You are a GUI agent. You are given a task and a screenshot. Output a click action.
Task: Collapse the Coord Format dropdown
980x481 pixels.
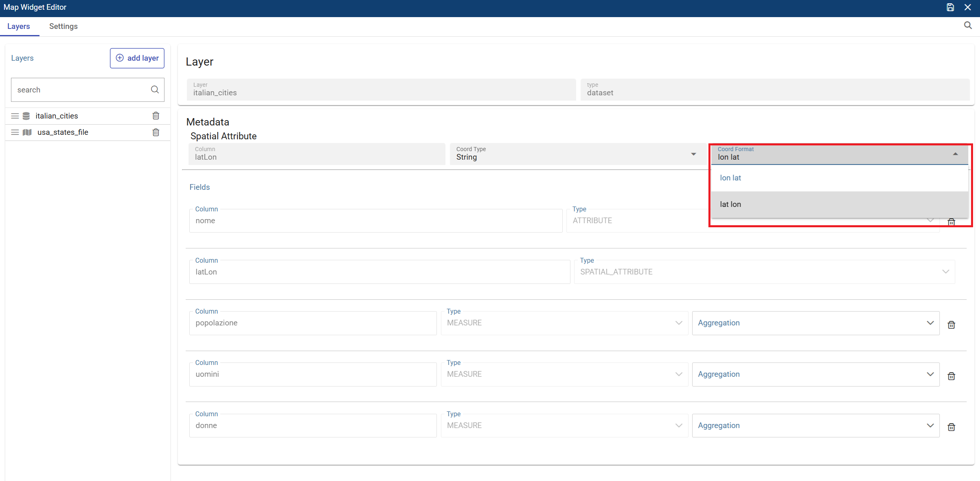[x=840, y=154]
